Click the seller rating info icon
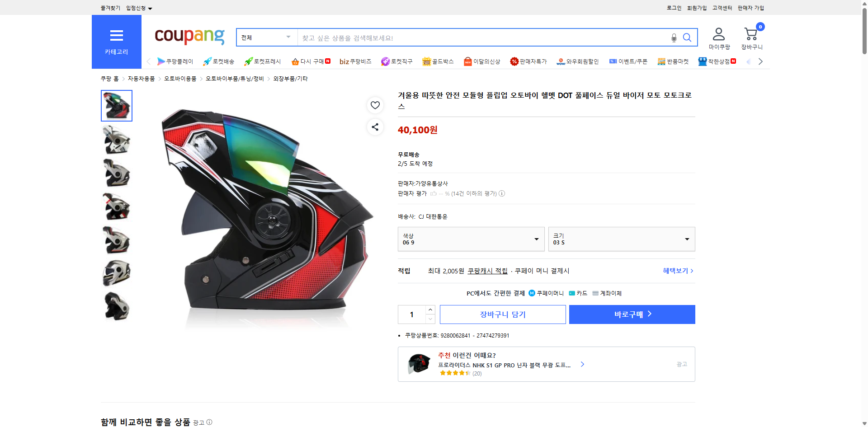 pyautogui.click(x=502, y=193)
